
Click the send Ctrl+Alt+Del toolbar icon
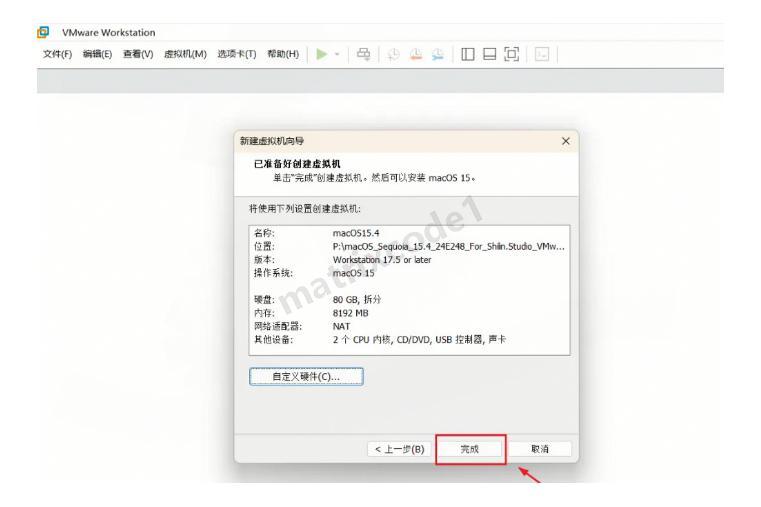364,54
